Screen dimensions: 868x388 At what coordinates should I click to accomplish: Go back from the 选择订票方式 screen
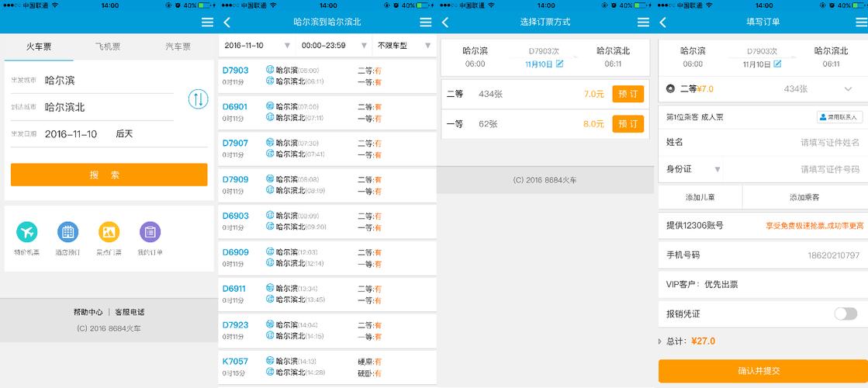tap(445, 23)
